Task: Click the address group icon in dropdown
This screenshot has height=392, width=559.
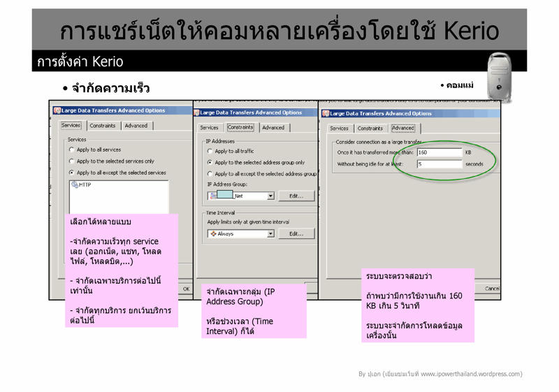Action: coord(213,196)
